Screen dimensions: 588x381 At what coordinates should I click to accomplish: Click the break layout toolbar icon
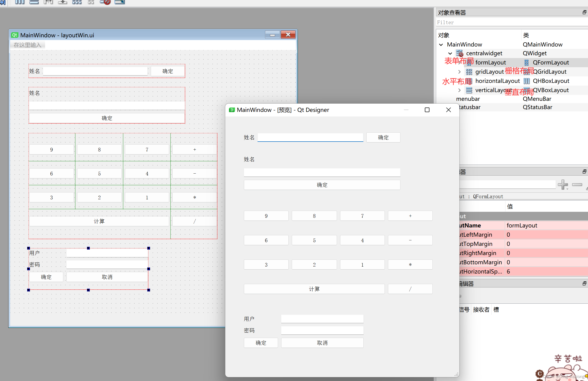coord(105,2)
